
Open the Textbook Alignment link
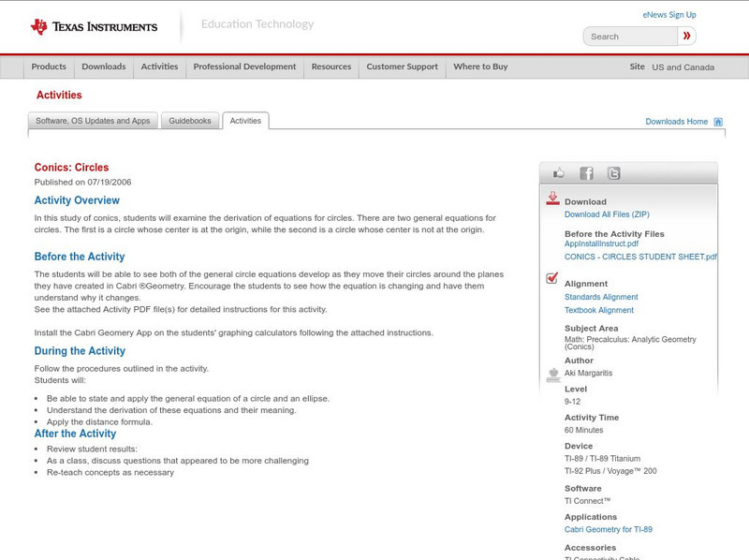pos(599,310)
